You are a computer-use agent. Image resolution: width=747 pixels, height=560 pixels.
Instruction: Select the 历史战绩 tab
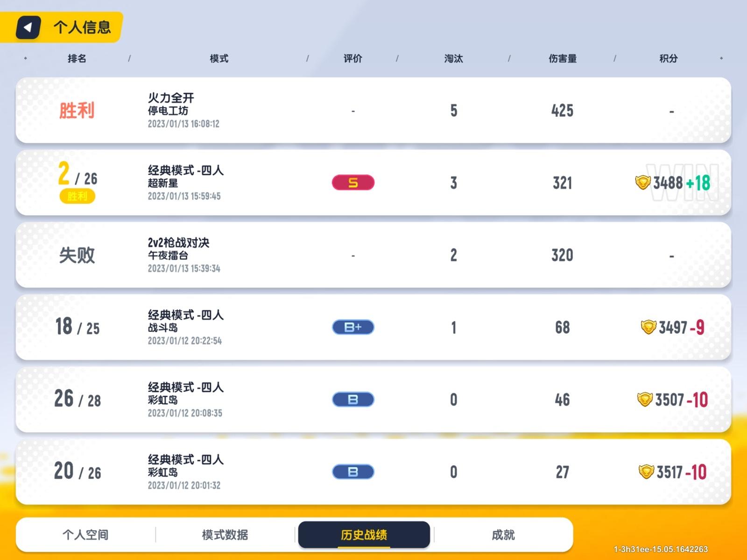point(364,535)
